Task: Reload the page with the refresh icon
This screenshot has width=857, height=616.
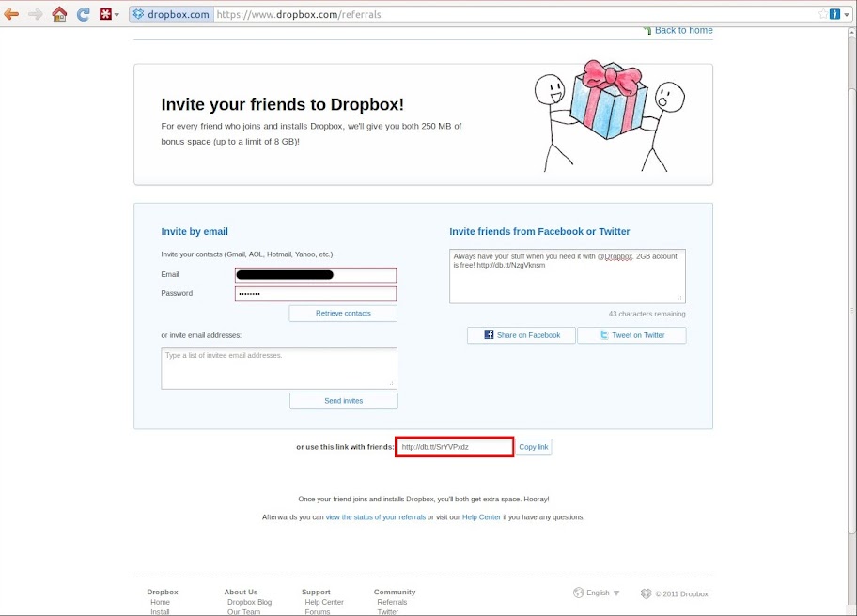Action: (83, 14)
